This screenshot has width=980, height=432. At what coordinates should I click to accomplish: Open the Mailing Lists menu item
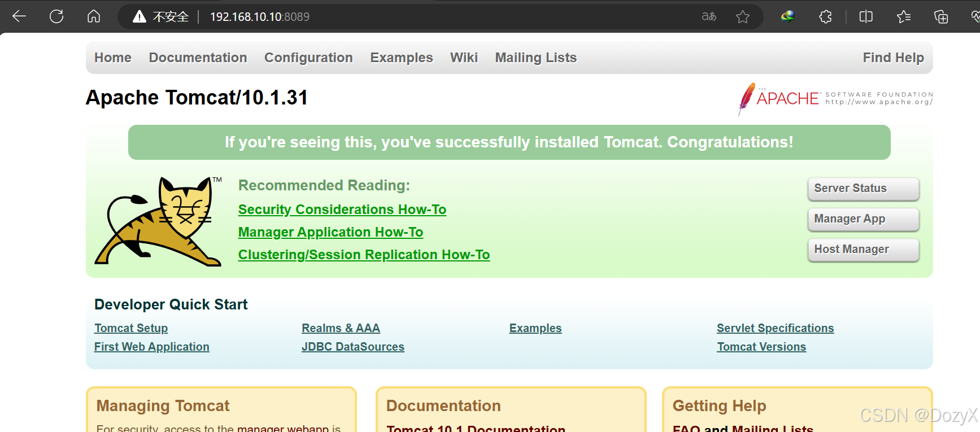click(536, 58)
